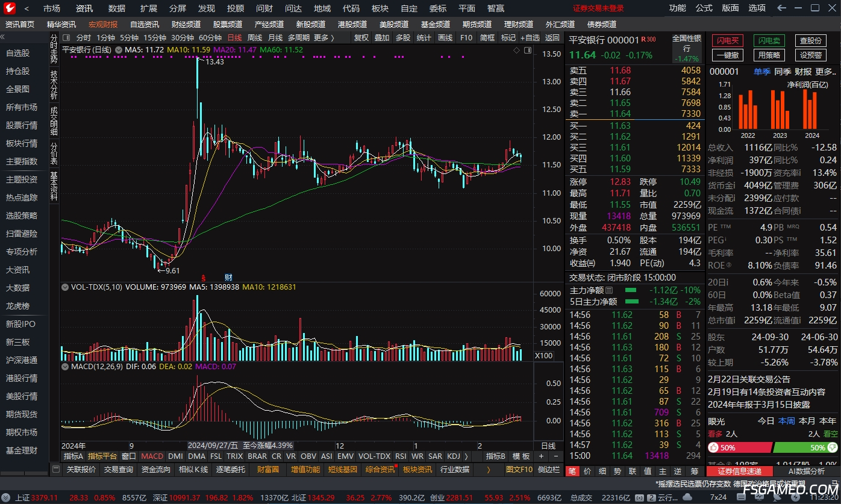841x504 pixels.
Task: Click the 全国性银行 sector box
Action: tap(687, 49)
